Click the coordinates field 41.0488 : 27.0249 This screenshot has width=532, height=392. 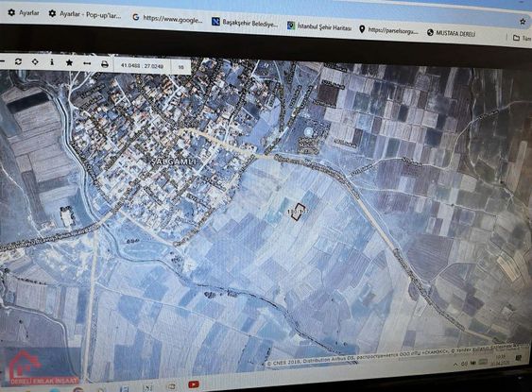point(142,65)
